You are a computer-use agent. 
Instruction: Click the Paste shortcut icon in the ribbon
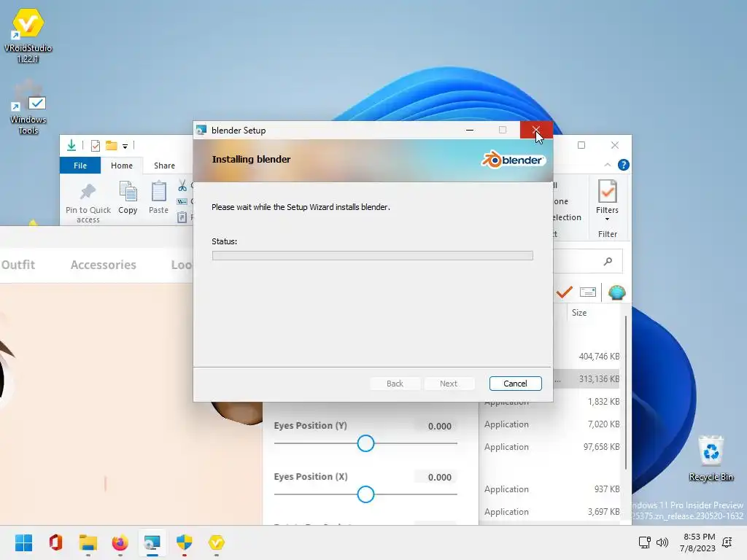tap(182, 217)
